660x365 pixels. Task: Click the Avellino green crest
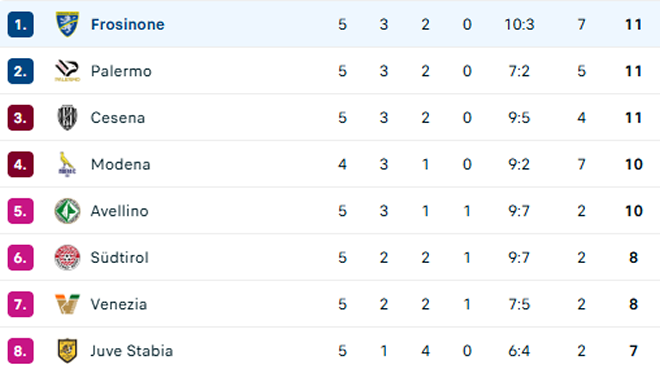tap(67, 211)
